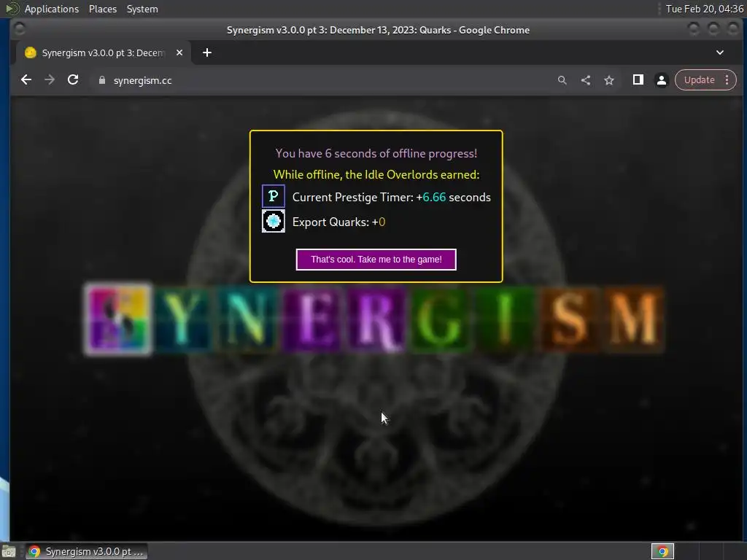Click Synergism taskbar window button

tap(86, 551)
